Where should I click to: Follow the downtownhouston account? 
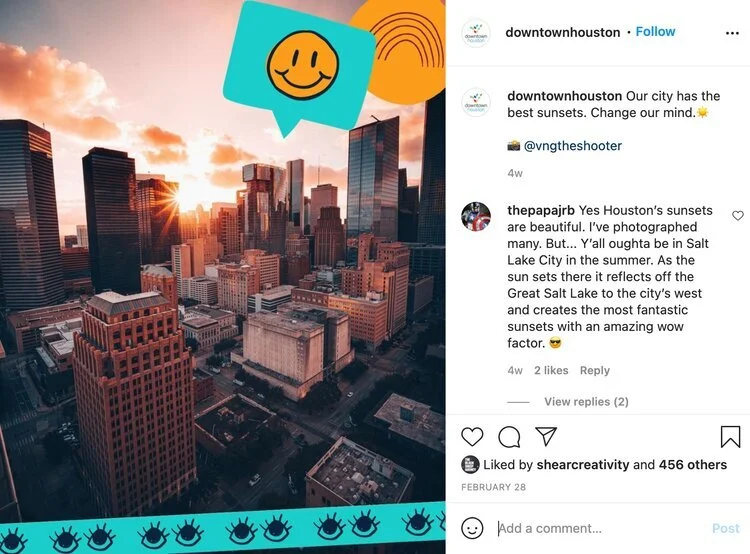coord(655,32)
